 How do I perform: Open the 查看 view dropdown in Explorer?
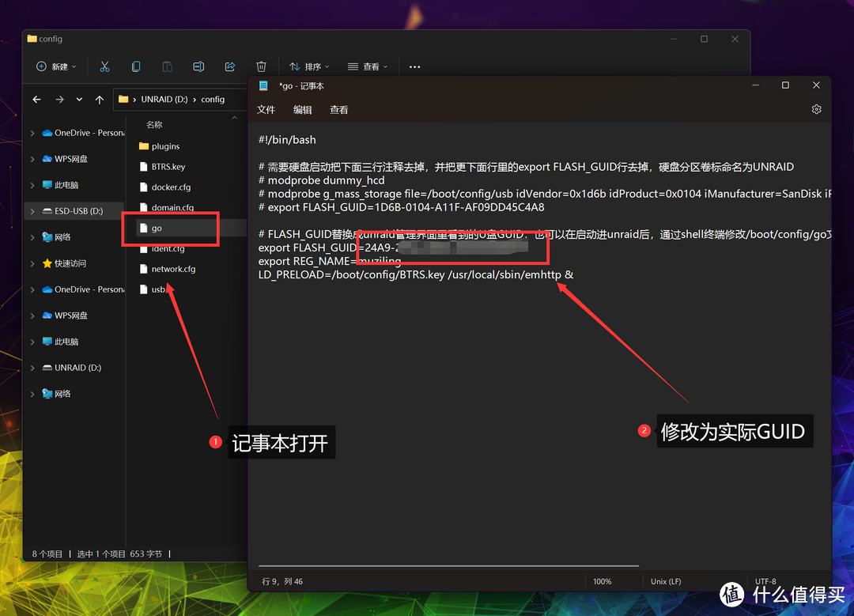pyautogui.click(x=367, y=67)
